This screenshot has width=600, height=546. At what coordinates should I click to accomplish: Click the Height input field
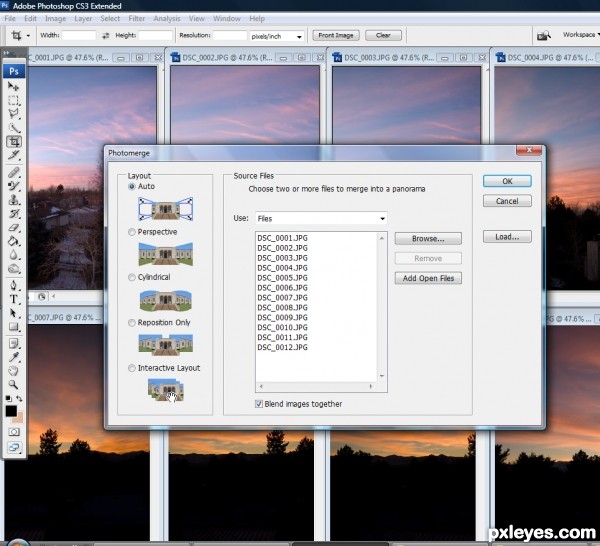(155, 36)
